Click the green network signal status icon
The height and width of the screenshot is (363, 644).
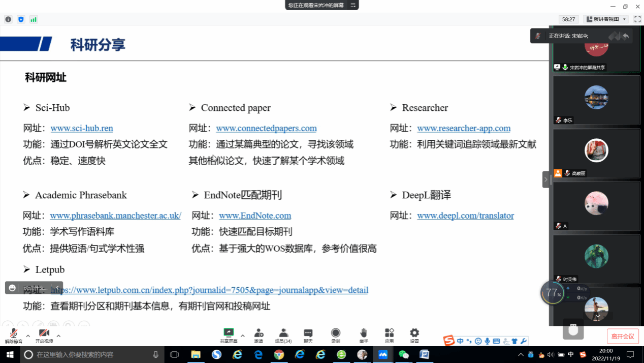pyautogui.click(x=34, y=19)
